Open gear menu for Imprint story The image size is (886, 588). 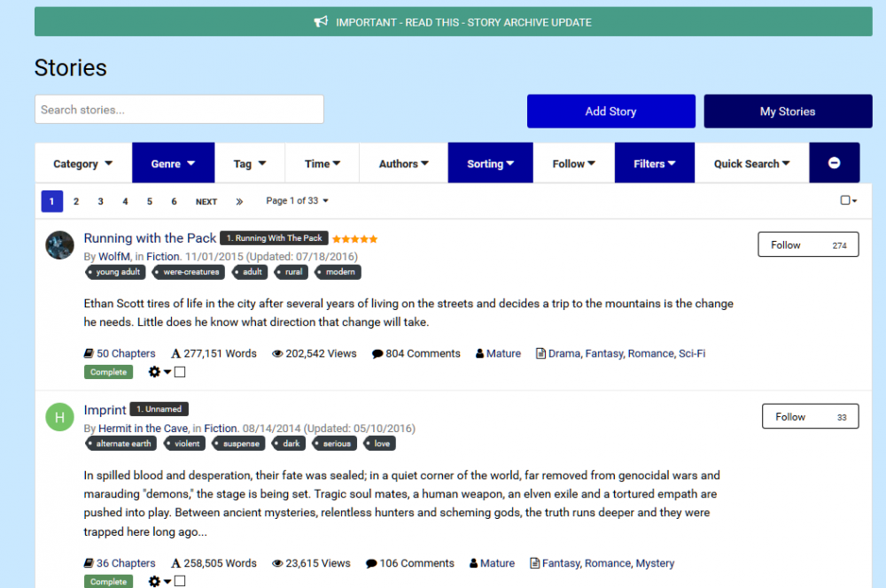click(x=159, y=581)
